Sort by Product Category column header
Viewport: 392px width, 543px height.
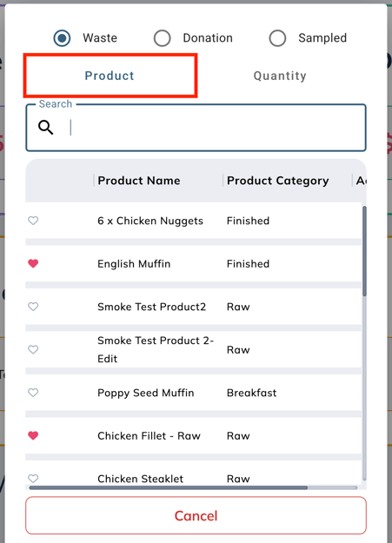pyautogui.click(x=277, y=181)
